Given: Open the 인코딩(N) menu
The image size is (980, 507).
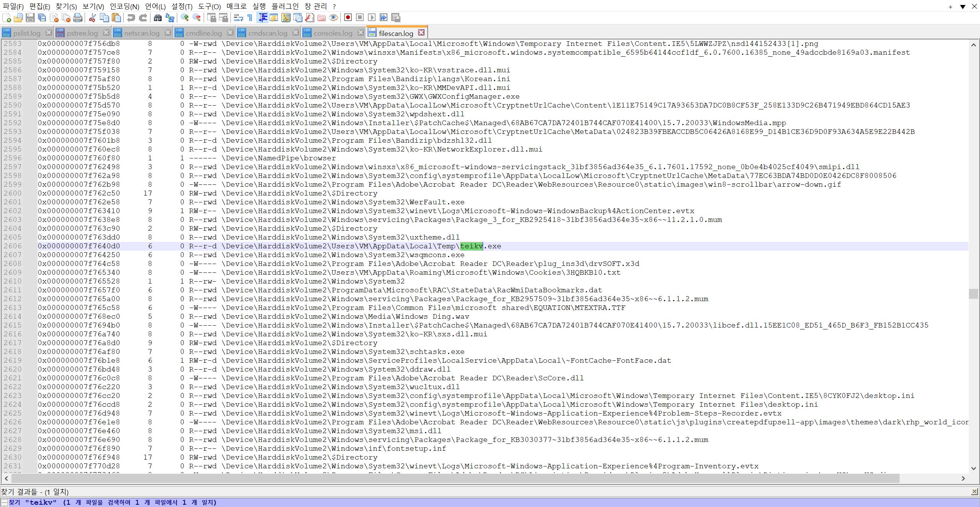Looking at the screenshot, I should pyautogui.click(x=124, y=7).
